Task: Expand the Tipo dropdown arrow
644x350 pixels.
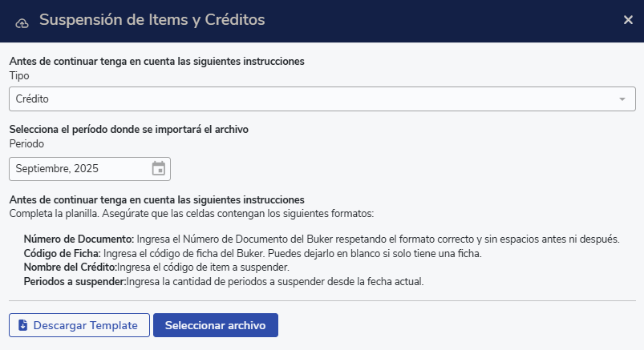Action: click(x=622, y=99)
